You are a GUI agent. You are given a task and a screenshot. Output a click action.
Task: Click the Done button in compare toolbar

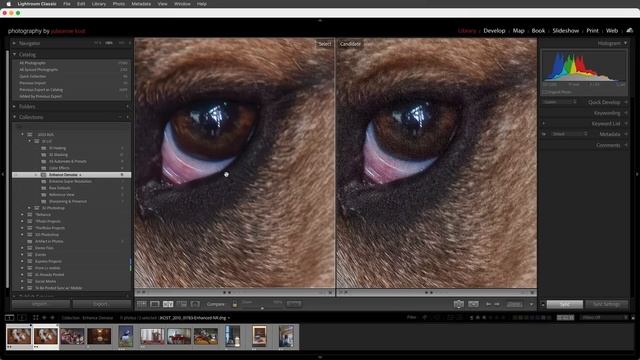tap(514, 304)
